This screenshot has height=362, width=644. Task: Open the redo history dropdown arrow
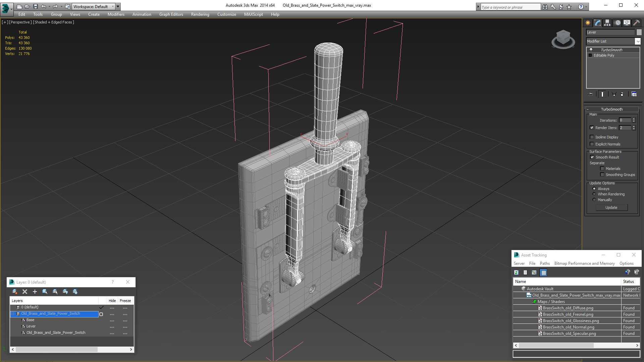click(x=61, y=6)
